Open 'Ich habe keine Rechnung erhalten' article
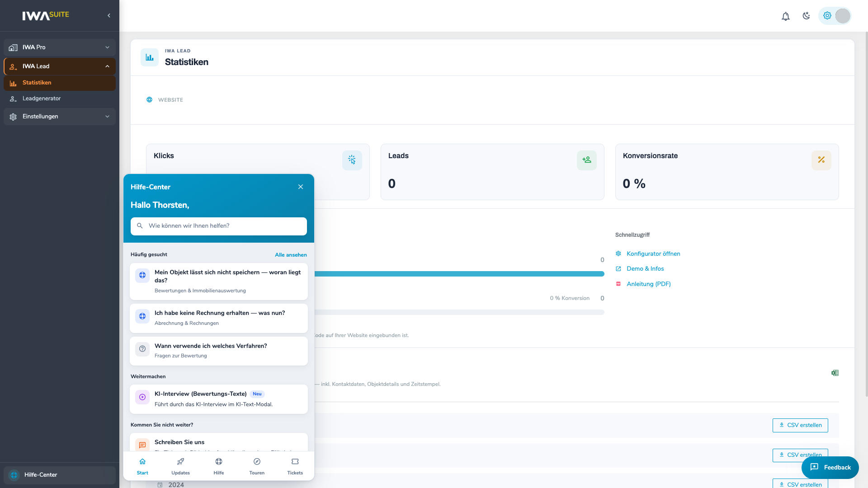868x488 pixels. tap(219, 318)
